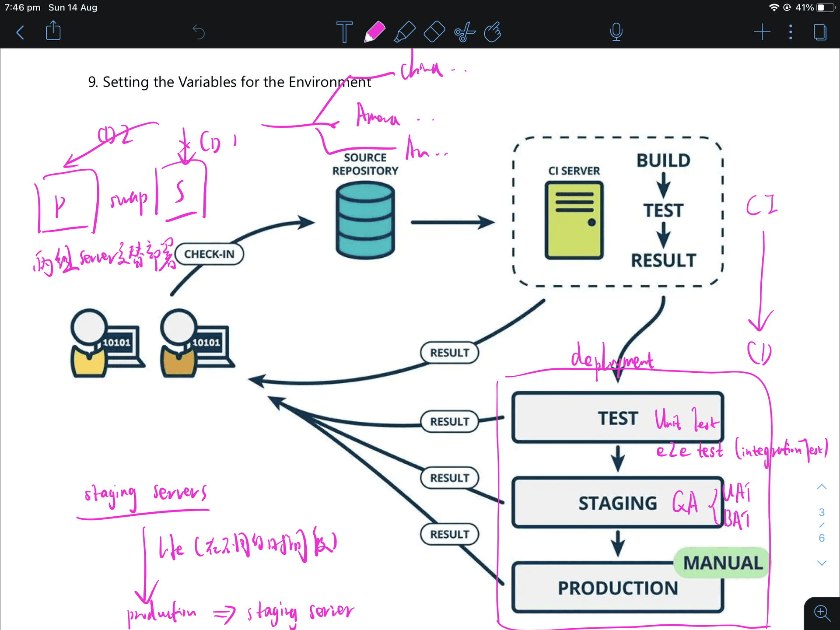This screenshot has height=630, width=840.
Task: Tap the battery indicator in status bar
Action: point(825,7)
